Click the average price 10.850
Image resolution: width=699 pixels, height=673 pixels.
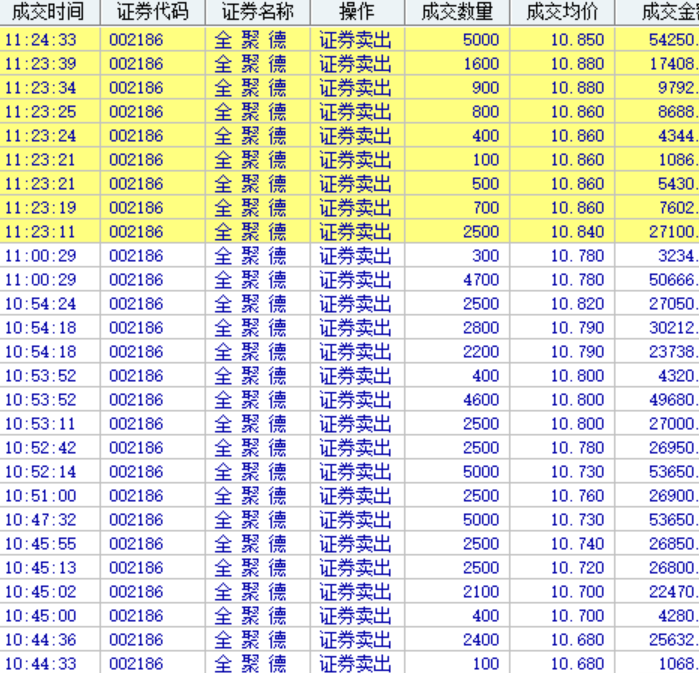pyautogui.click(x=577, y=40)
